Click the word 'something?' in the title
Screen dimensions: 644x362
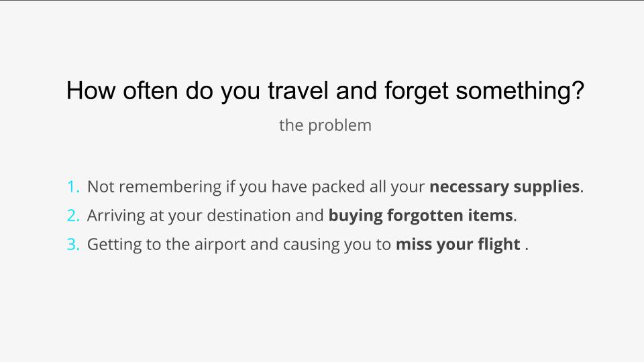520,92
